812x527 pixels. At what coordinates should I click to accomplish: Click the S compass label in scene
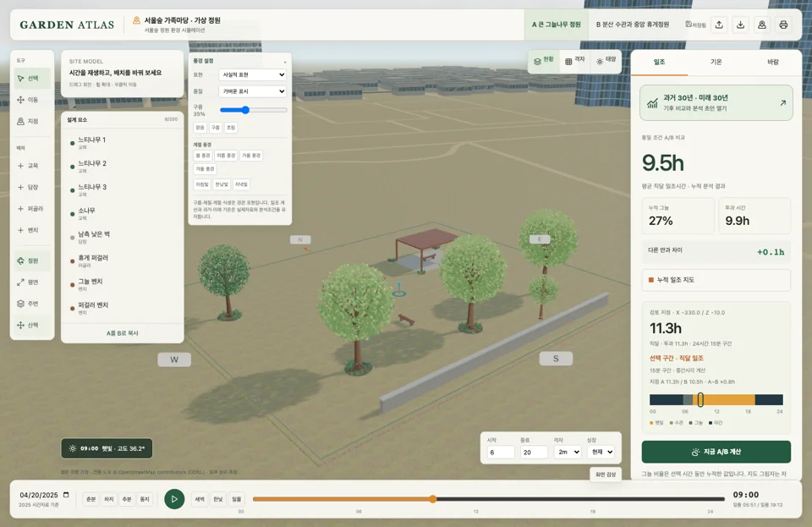tap(556, 359)
